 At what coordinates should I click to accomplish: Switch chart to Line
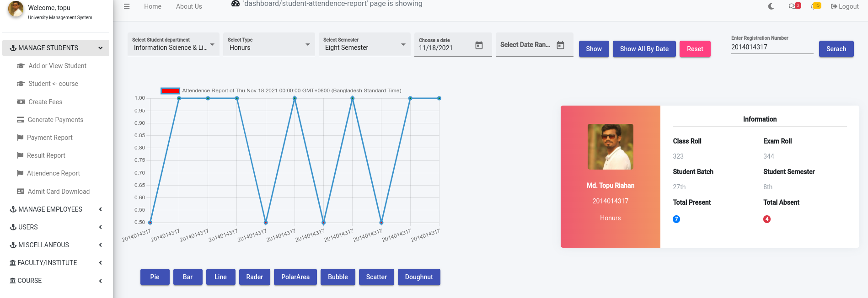click(221, 277)
